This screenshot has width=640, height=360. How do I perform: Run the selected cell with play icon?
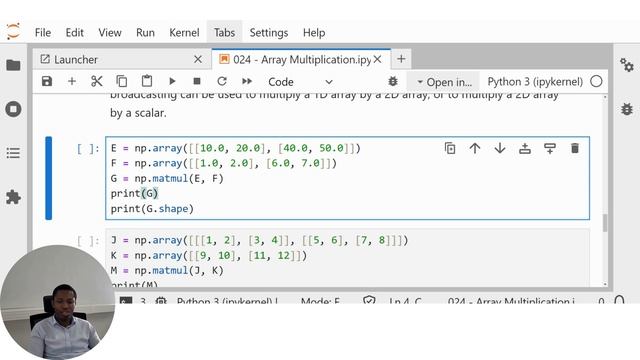click(172, 81)
